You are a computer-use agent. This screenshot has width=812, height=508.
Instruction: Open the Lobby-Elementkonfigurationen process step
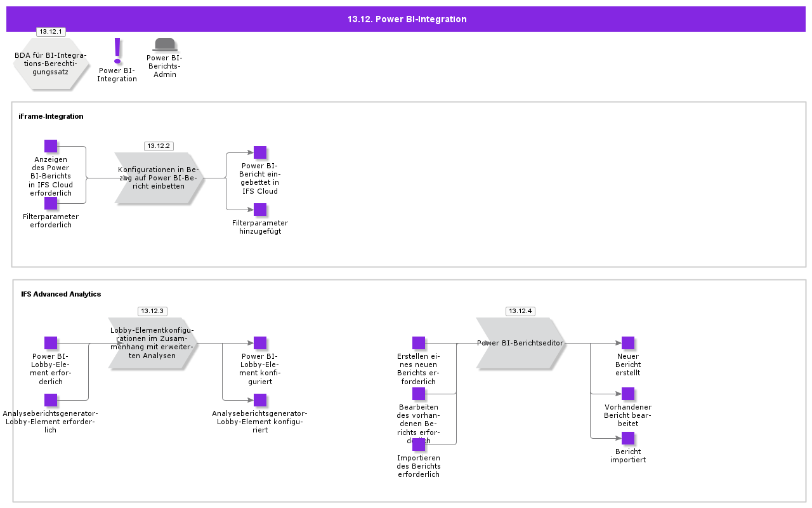[x=152, y=343]
